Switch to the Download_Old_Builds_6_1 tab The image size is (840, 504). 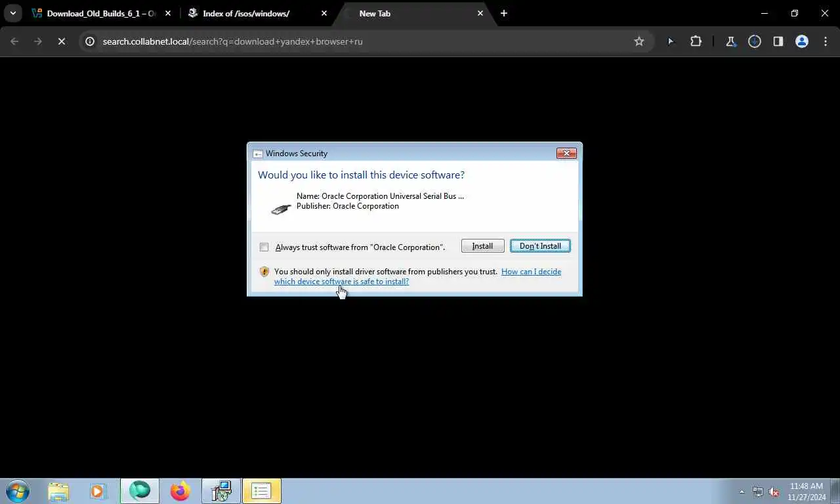tap(102, 13)
